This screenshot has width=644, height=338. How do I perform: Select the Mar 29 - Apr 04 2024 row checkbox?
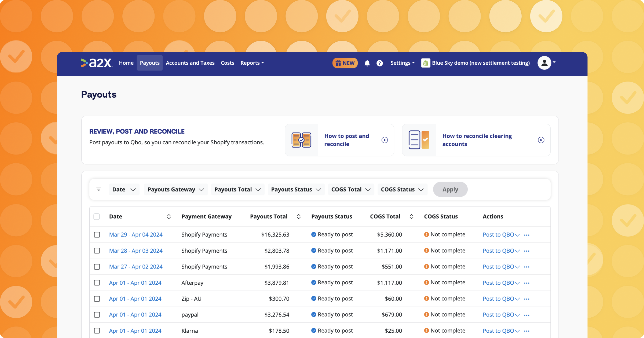coord(97,235)
